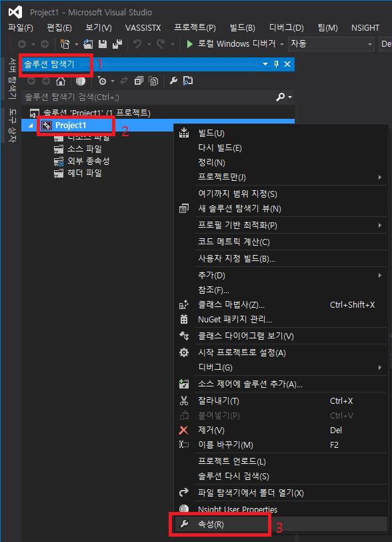The height and width of the screenshot is (542, 392).
Task: Click the Undo toolbar icon
Action: tap(137, 44)
